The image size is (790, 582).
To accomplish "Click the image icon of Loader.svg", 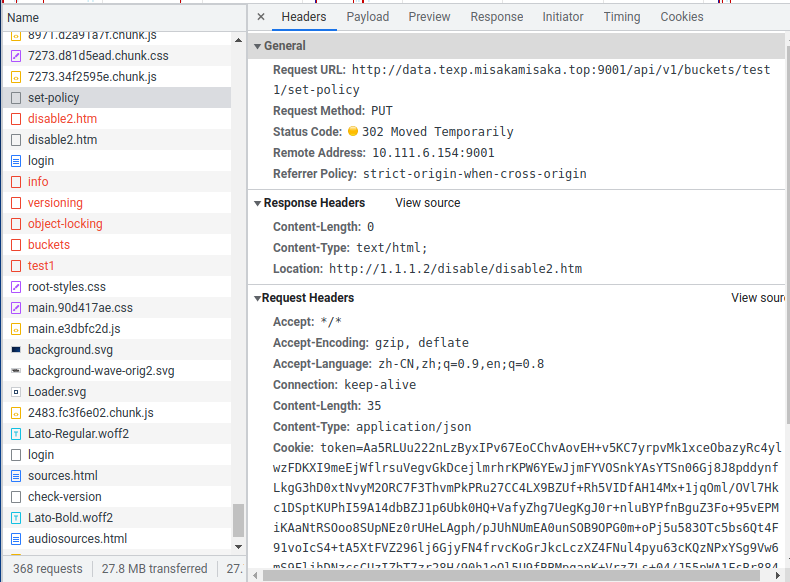I will pos(16,392).
